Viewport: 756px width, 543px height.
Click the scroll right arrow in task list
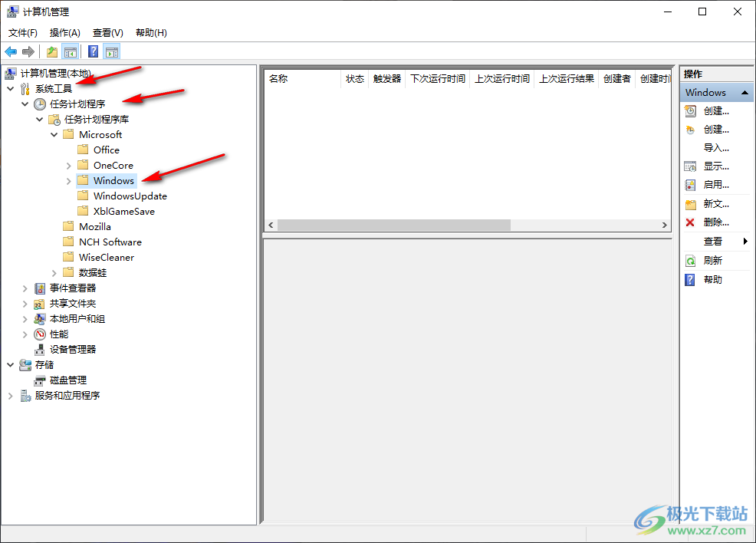(x=665, y=225)
